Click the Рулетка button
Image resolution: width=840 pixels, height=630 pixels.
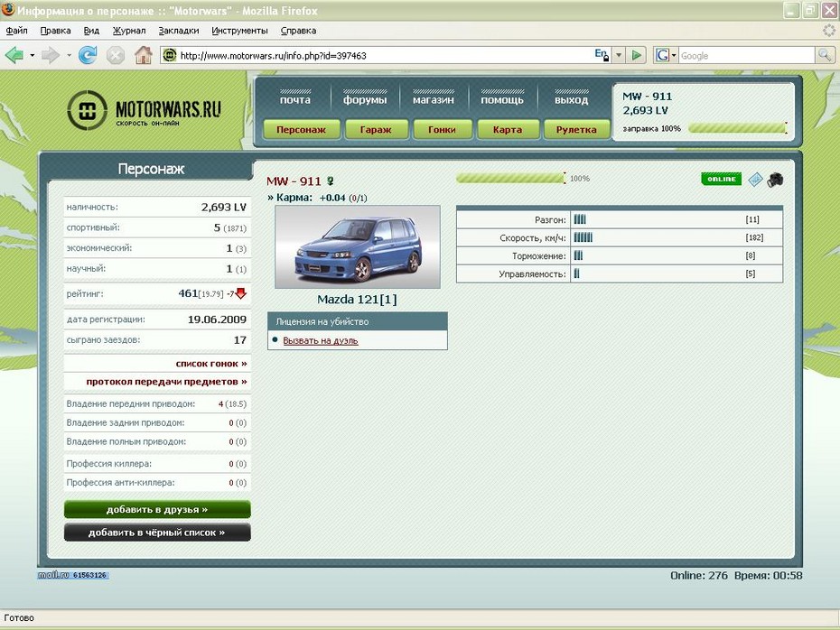(576, 129)
